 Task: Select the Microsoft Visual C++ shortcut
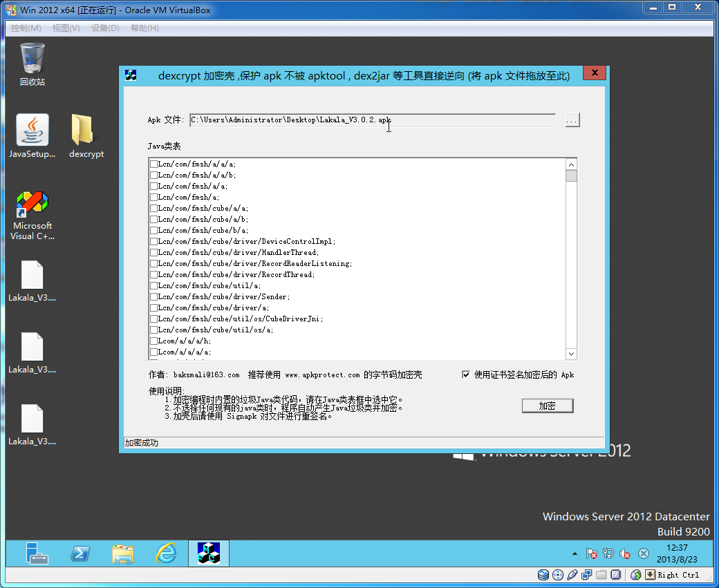point(32,216)
